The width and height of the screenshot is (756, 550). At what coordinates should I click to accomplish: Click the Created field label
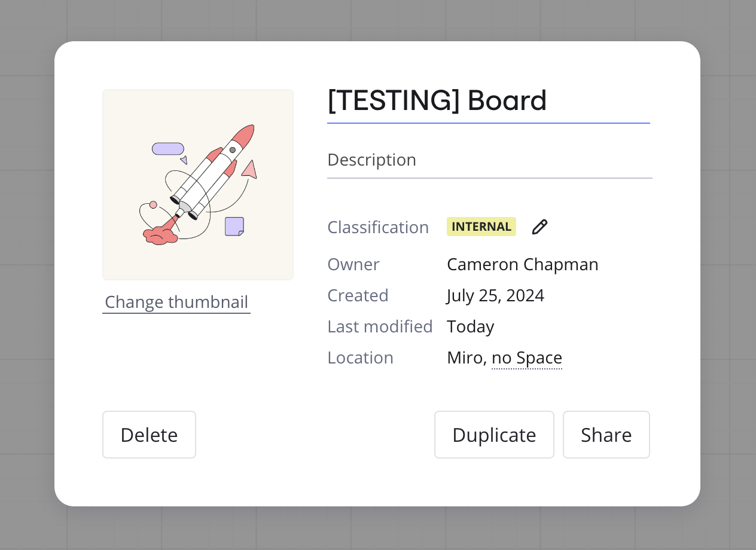click(358, 295)
